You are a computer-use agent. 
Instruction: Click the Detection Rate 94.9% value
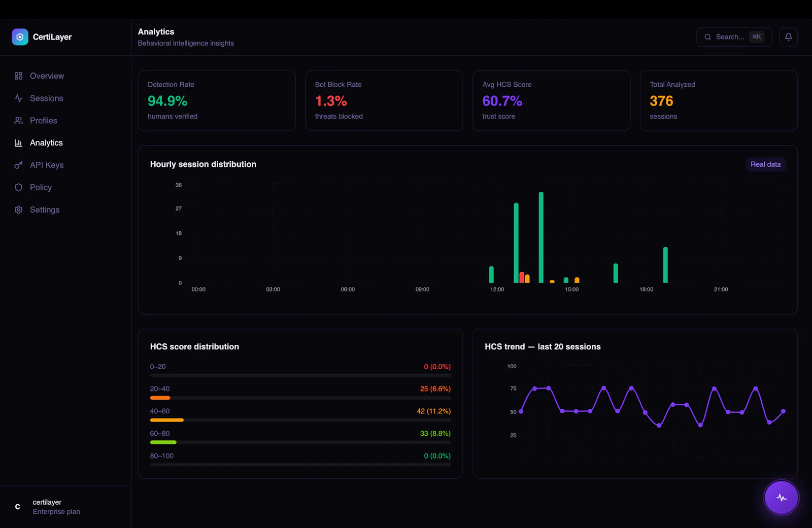click(x=167, y=101)
